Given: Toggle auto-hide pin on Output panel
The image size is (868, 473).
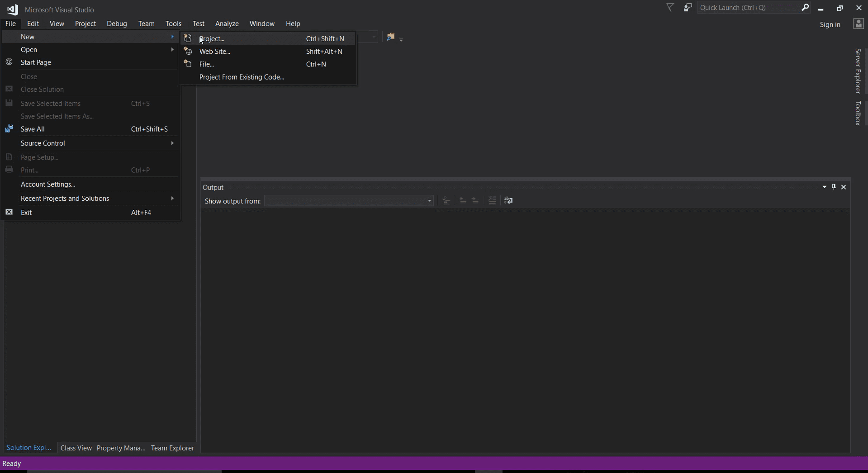Looking at the screenshot, I should [x=834, y=187].
